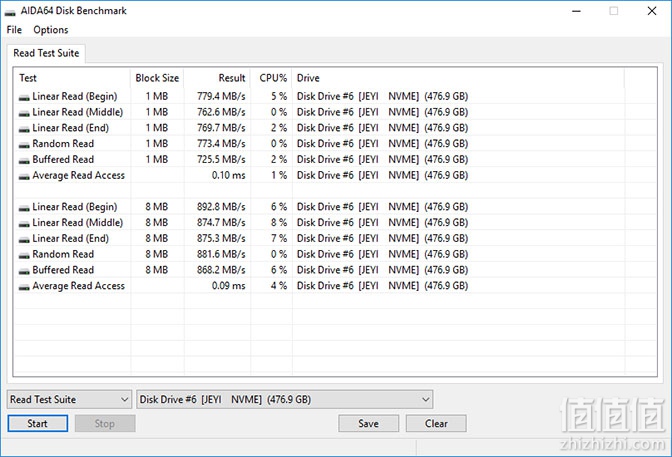Click the Result column header

[218, 78]
